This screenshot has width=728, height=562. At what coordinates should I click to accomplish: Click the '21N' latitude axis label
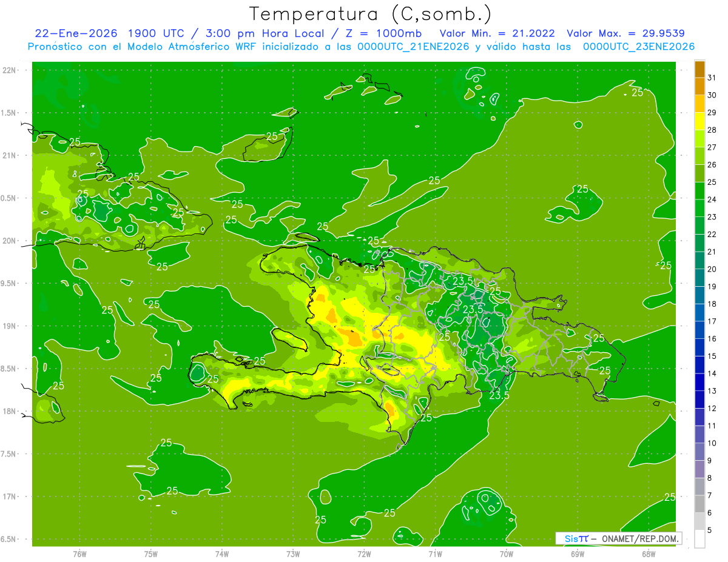9,155
